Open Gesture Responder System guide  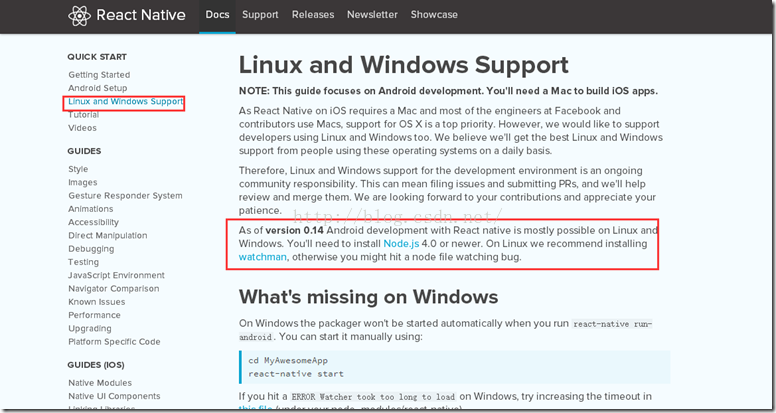point(125,196)
